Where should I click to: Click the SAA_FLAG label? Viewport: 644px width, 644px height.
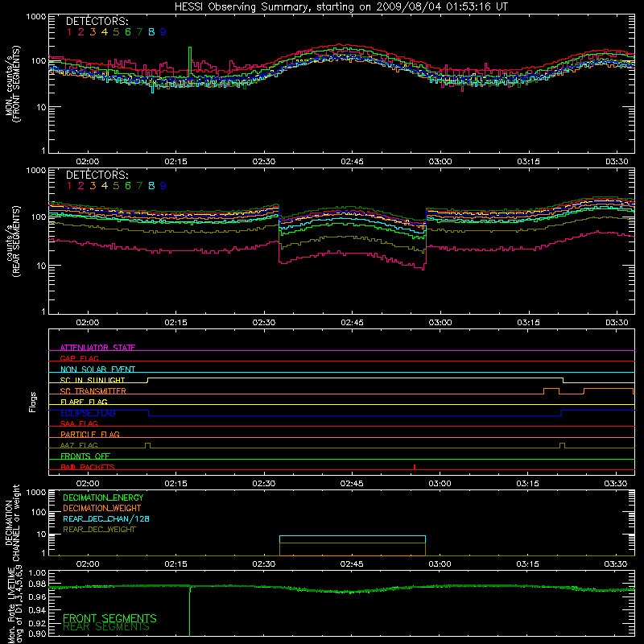click(79, 423)
